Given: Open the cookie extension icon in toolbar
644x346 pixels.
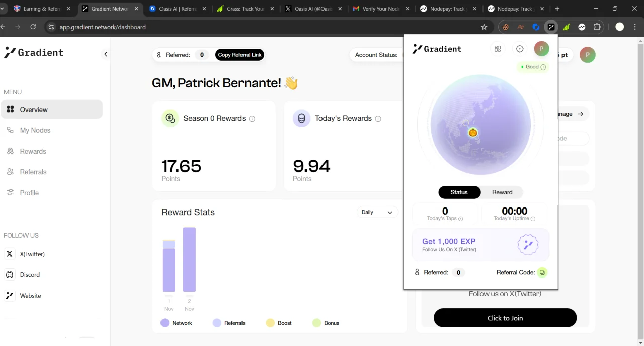Looking at the screenshot, I should pos(506,27).
